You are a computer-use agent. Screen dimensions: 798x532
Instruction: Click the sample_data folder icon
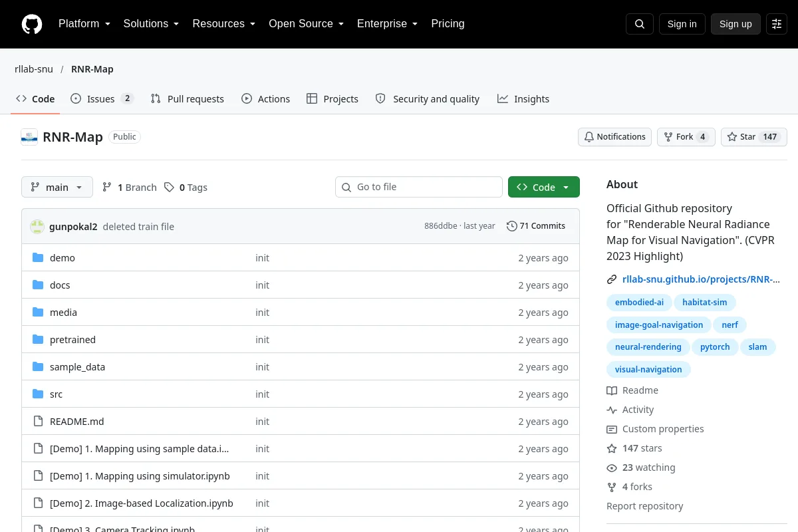38,367
